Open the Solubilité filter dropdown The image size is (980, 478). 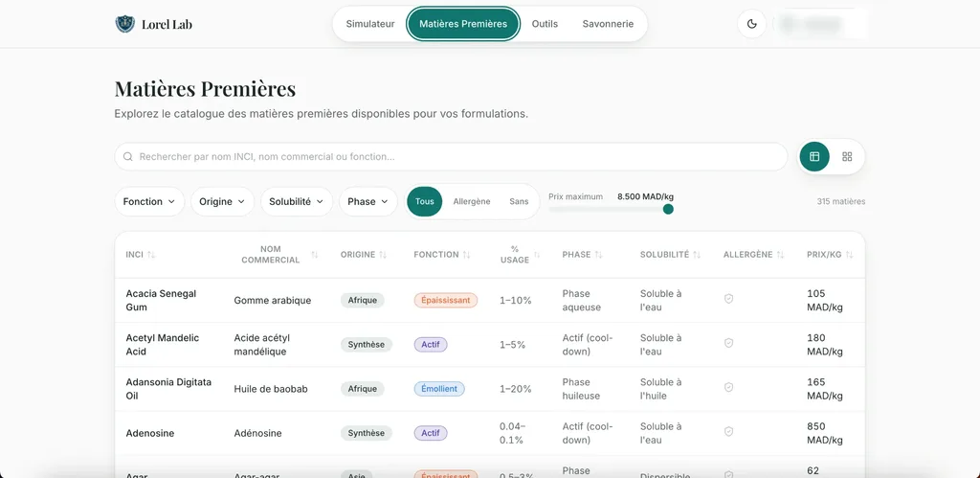297,201
